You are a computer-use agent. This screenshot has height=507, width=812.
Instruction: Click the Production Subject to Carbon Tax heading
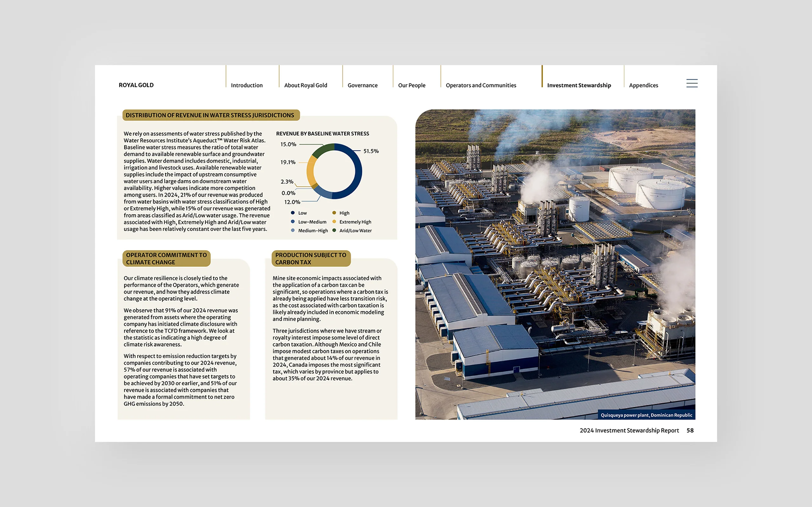click(x=311, y=259)
